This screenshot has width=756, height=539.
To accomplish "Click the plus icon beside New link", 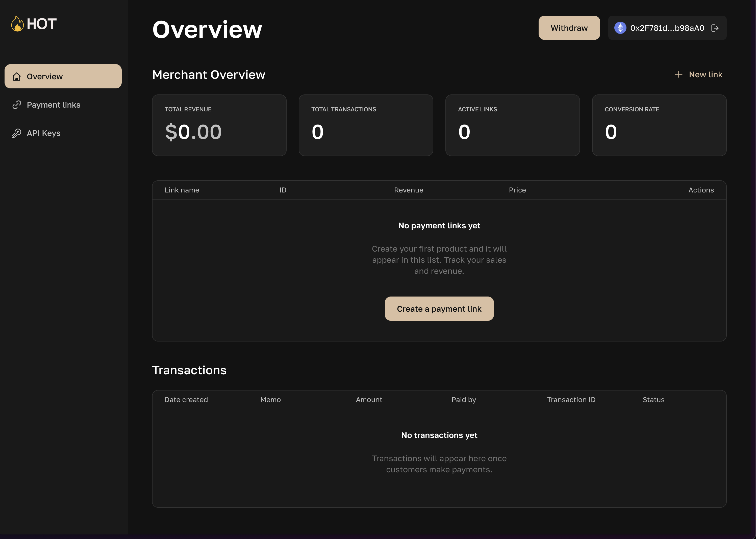I will click(x=678, y=74).
